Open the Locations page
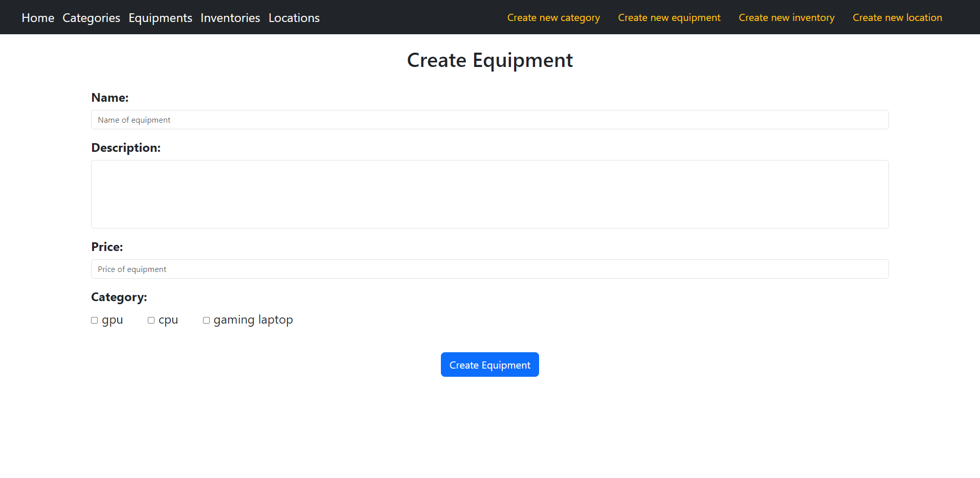This screenshot has height=478, width=980. tap(294, 17)
